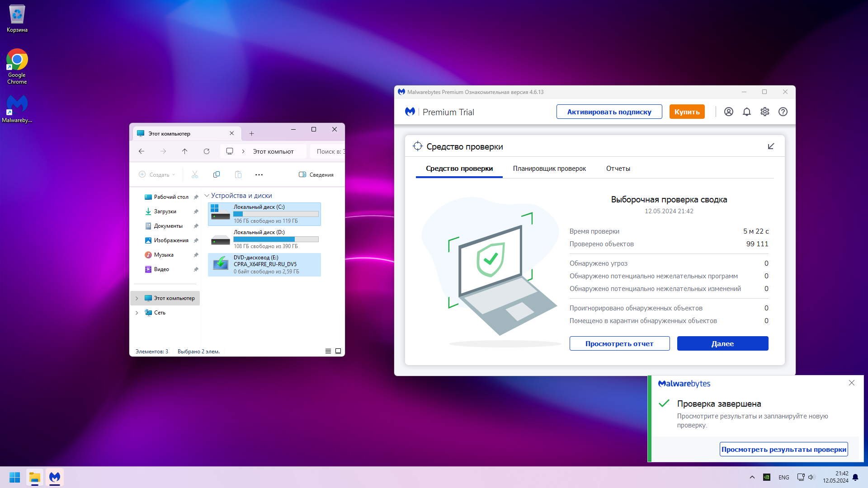Open hidden icons arrow in system tray
Screen dimensions: 868x488
tap(752, 477)
